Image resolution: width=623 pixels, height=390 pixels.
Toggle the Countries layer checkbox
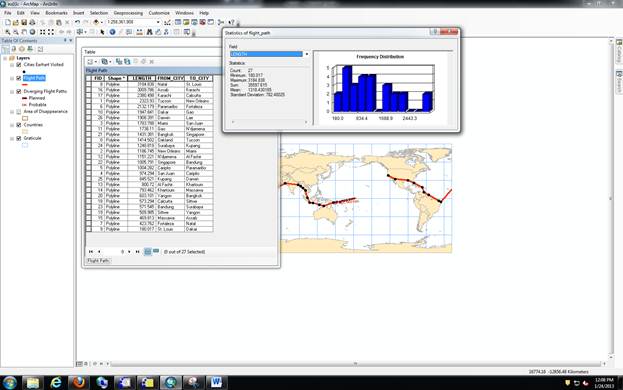[x=19, y=125]
